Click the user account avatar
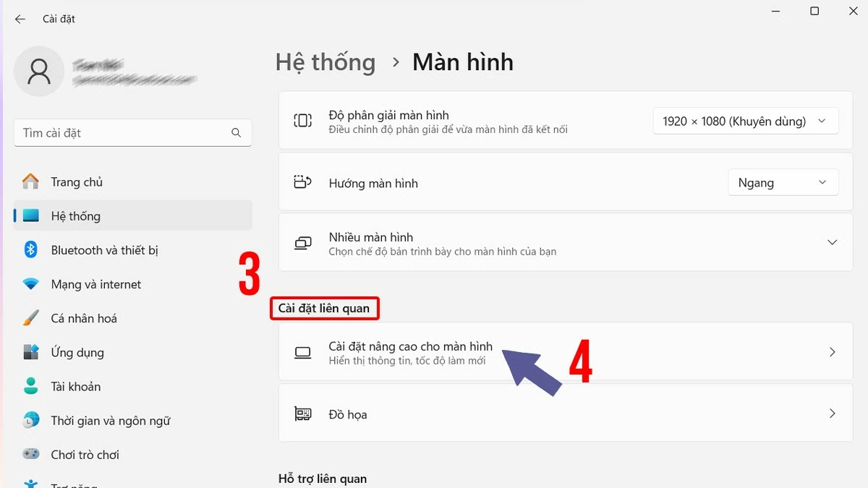Viewport: 868px width, 488px height. pyautogui.click(x=38, y=71)
